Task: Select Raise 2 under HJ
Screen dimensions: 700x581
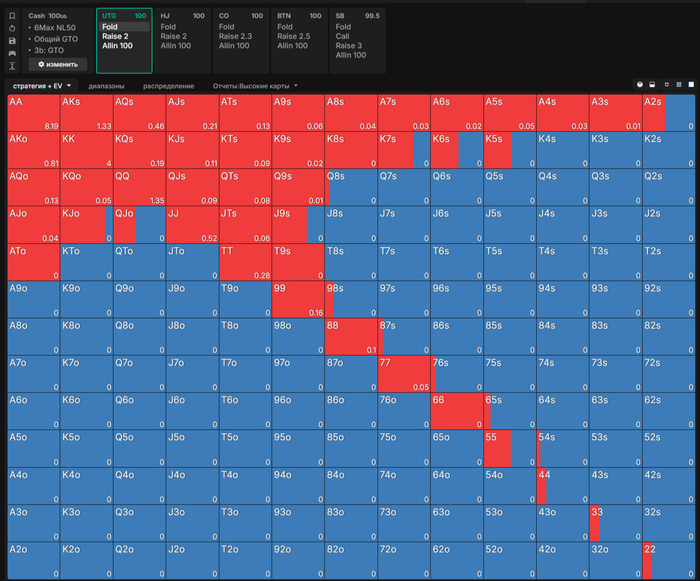Action: point(174,36)
